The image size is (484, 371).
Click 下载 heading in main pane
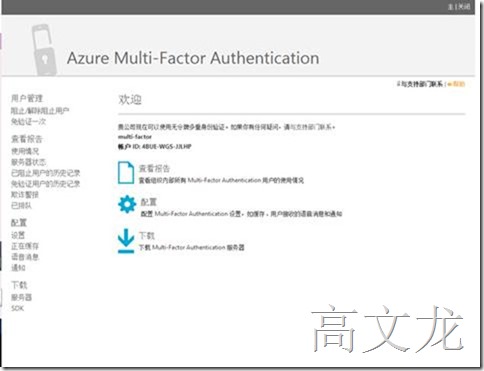(147, 236)
